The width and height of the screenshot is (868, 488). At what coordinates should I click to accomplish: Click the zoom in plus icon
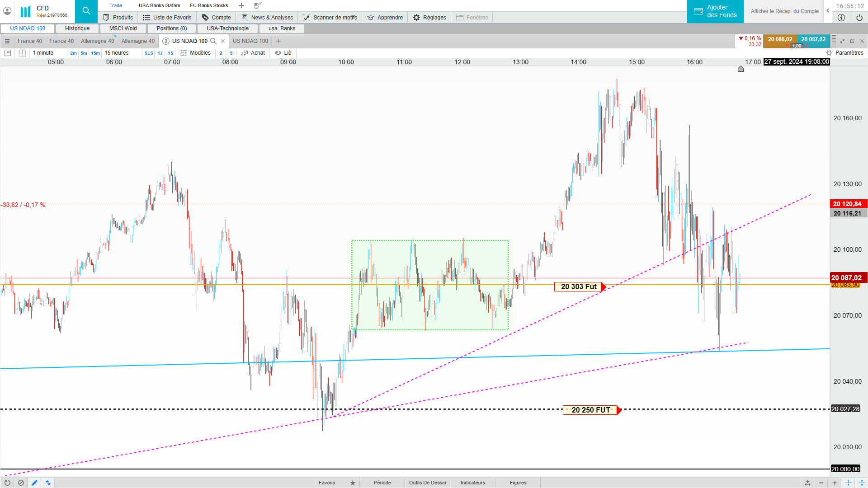835,483
